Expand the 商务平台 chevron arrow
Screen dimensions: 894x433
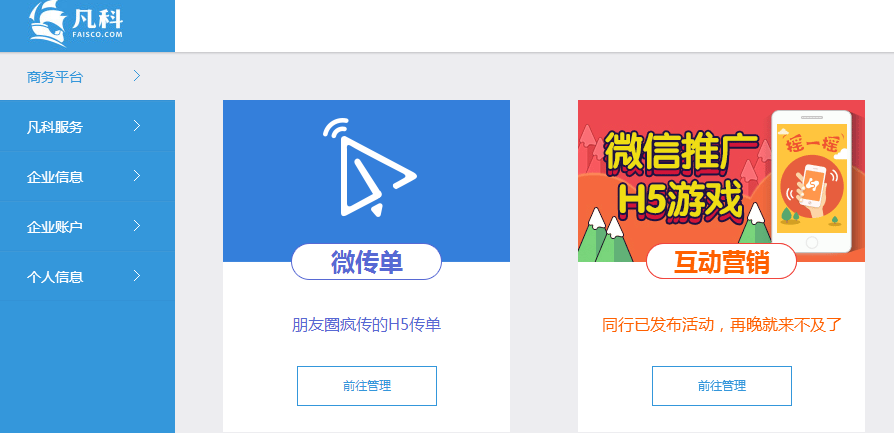136,76
